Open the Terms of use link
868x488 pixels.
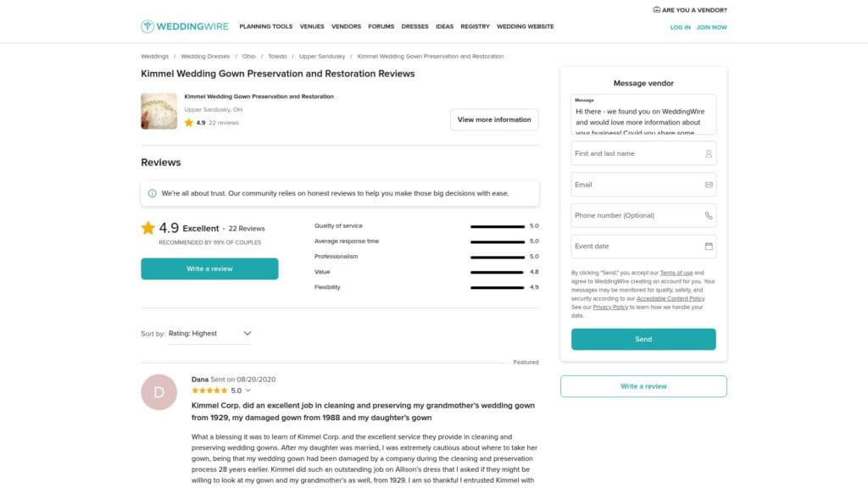676,273
